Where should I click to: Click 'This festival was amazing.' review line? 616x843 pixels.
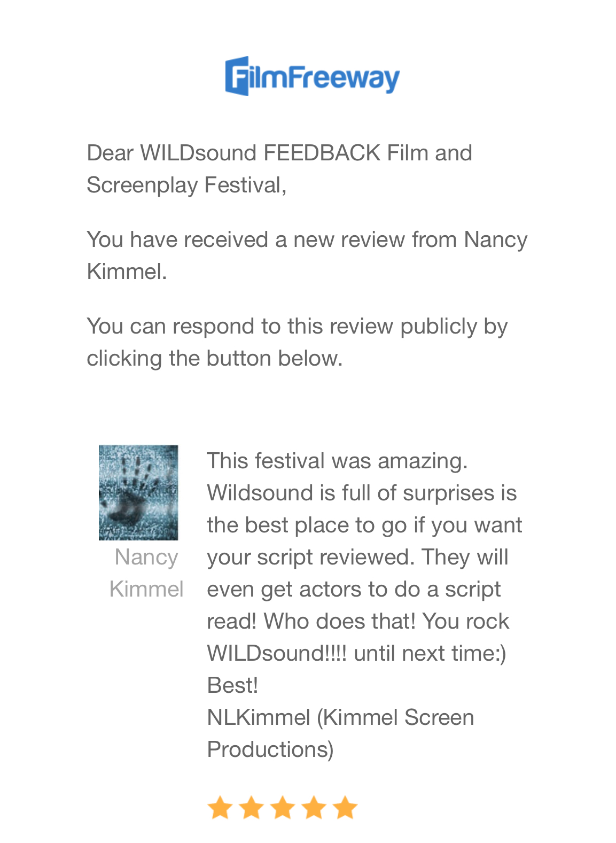(x=337, y=461)
